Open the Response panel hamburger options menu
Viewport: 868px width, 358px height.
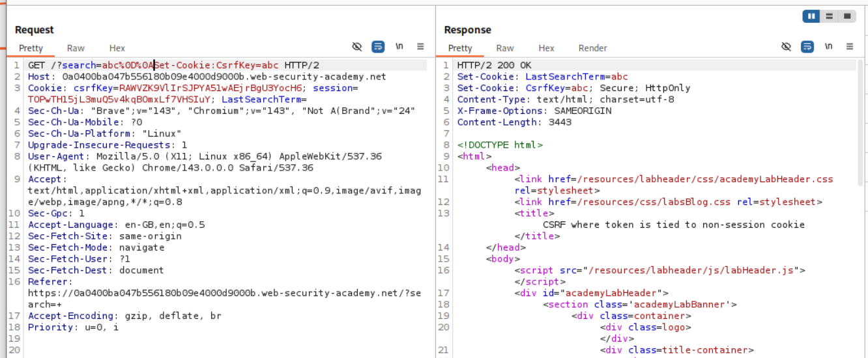[850, 47]
